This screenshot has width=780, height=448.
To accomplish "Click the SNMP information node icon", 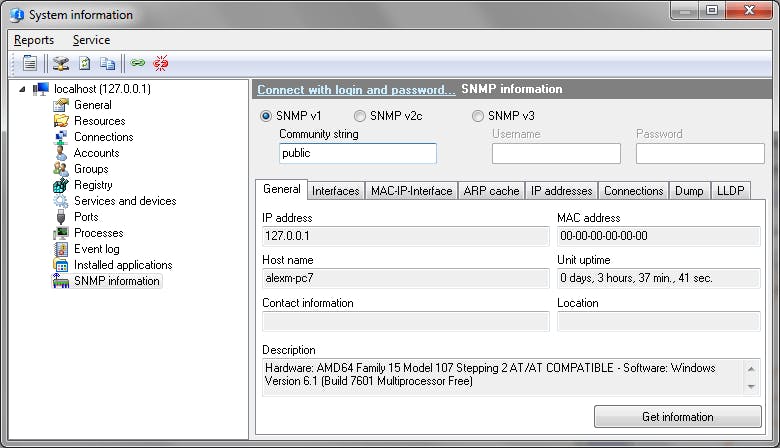I will tap(61, 281).
